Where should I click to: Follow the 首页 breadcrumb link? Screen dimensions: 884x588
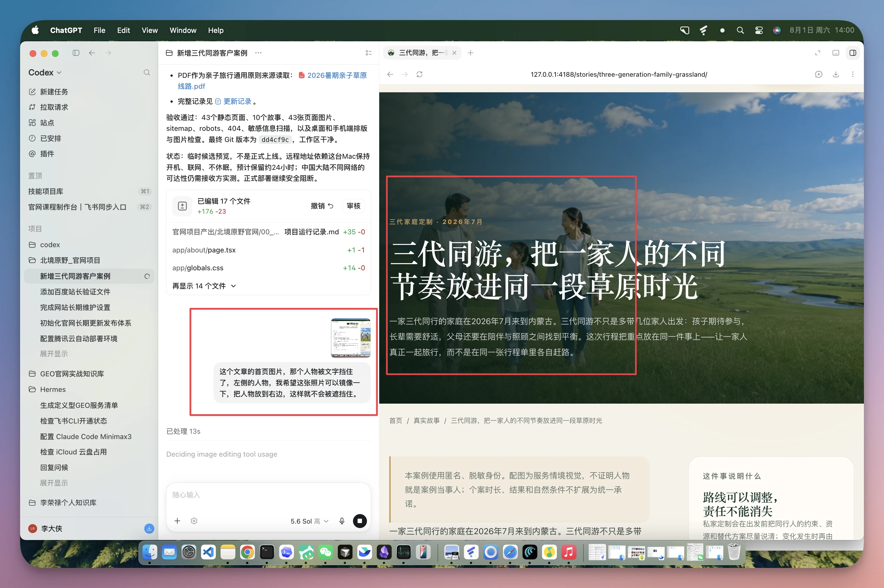(395, 420)
